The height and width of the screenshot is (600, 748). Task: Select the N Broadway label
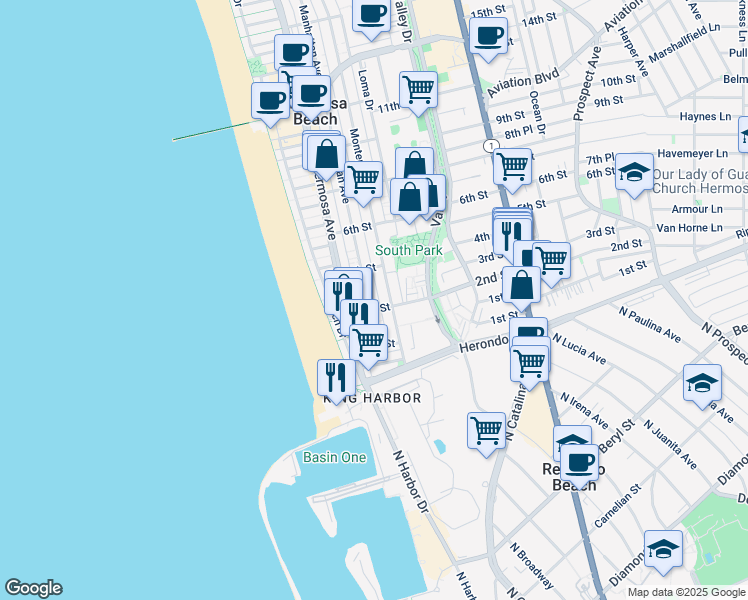coord(531,566)
